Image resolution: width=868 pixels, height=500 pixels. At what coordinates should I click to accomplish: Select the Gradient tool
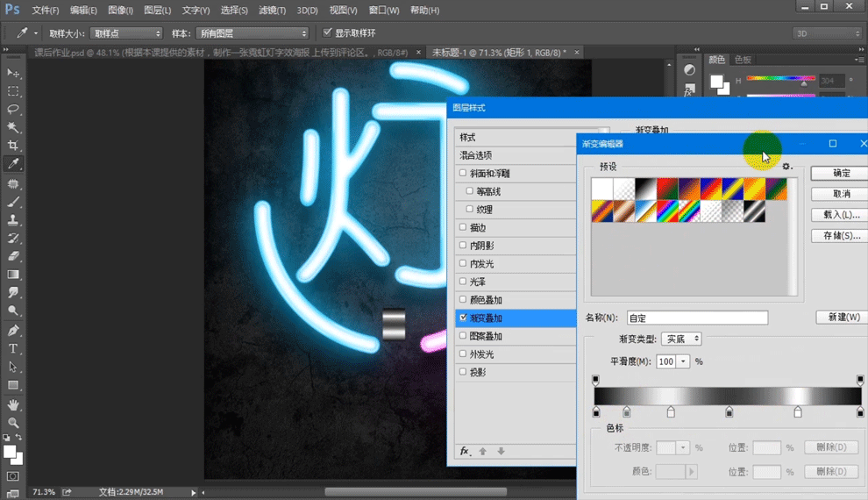pos(13,275)
